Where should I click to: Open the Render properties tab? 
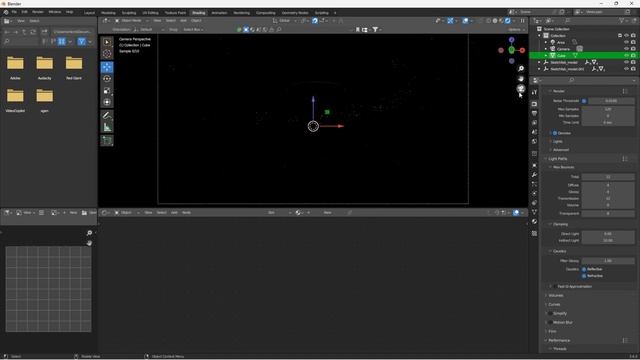(x=534, y=104)
